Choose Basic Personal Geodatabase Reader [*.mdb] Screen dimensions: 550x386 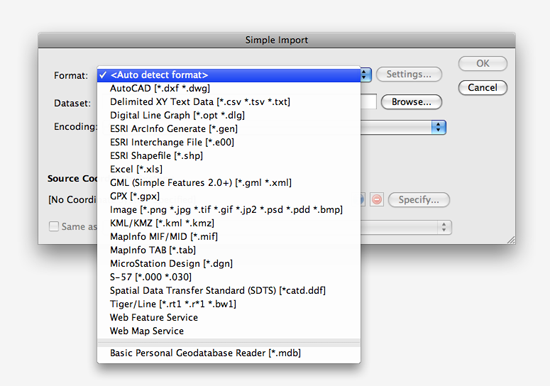229,353
